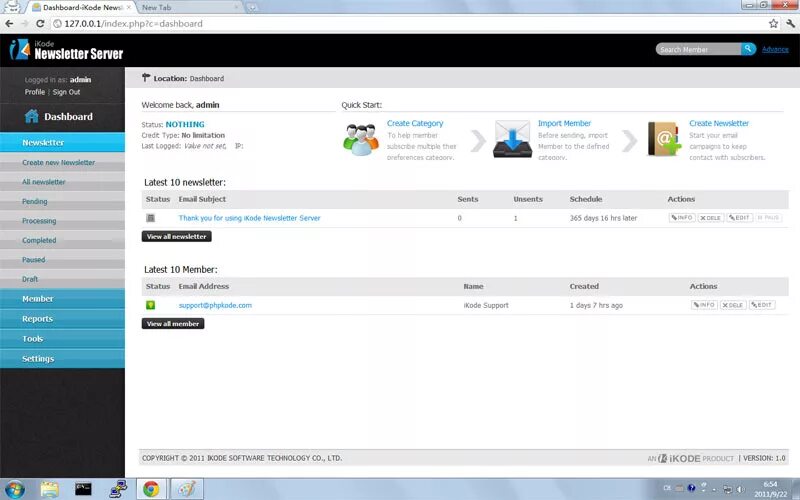Click the browser reload button

click(x=40, y=23)
